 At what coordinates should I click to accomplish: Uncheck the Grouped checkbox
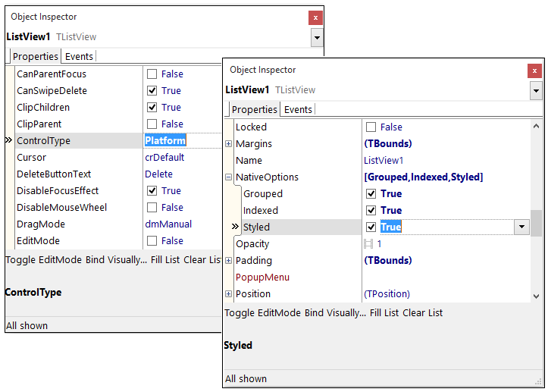(371, 194)
